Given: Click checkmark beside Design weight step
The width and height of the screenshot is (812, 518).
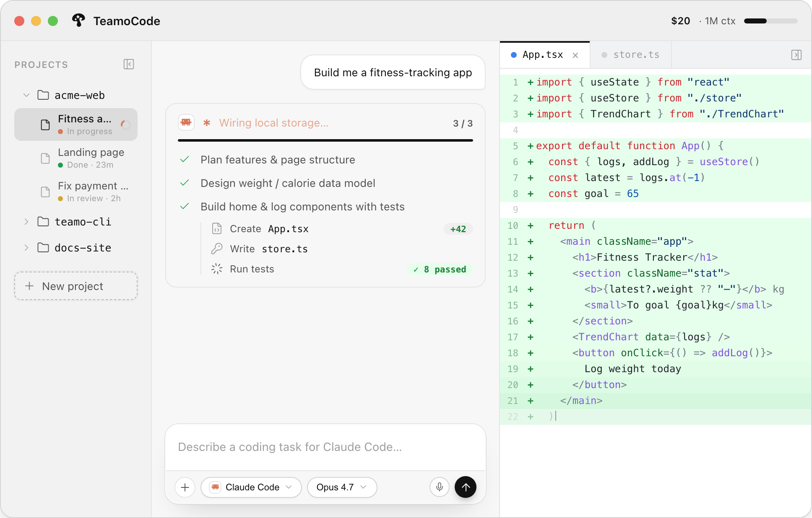Looking at the screenshot, I should pyautogui.click(x=185, y=183).
